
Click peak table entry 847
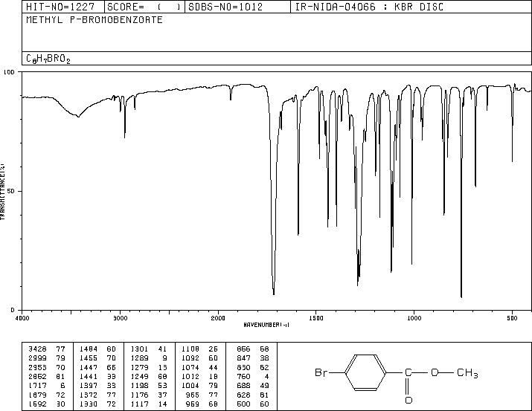(x=243, y=358)
